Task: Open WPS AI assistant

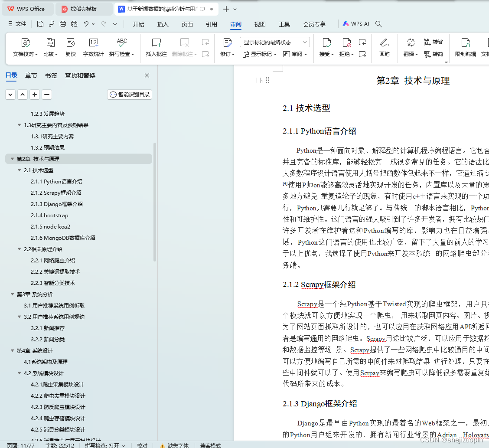Action: pos(356,24)
